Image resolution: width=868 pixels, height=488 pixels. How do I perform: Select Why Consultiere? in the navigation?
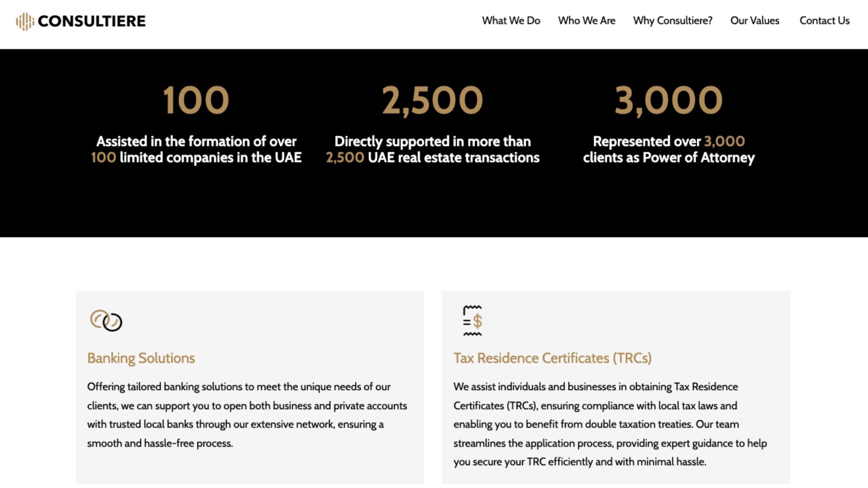[672, 21]
